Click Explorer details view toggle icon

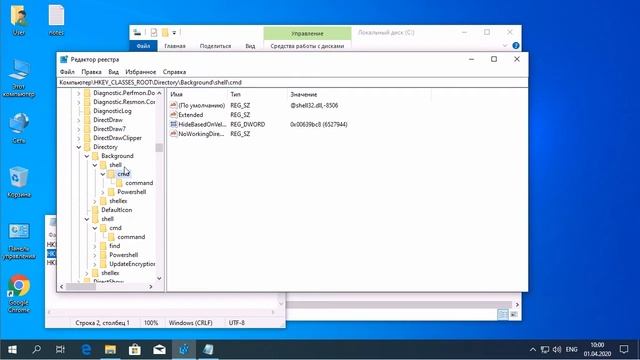pos(503,314)
